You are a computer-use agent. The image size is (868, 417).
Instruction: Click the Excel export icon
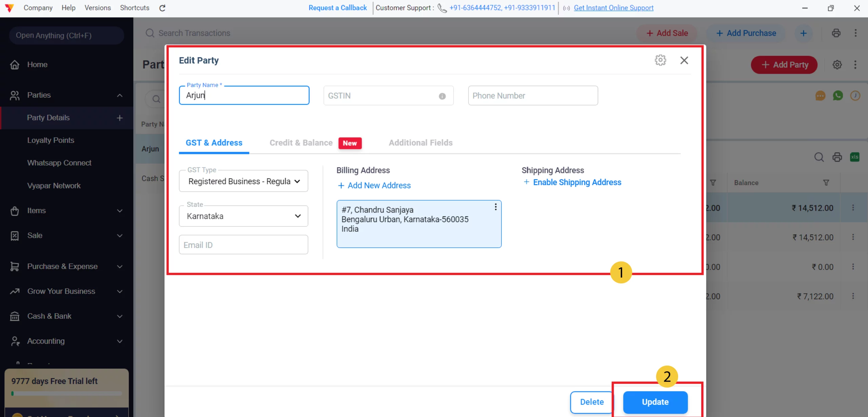pyautogui.click(x=854, y=157)
